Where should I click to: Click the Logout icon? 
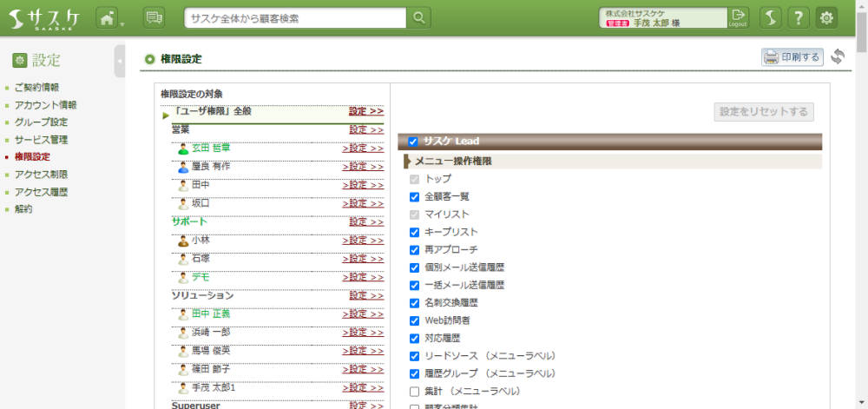738,17
